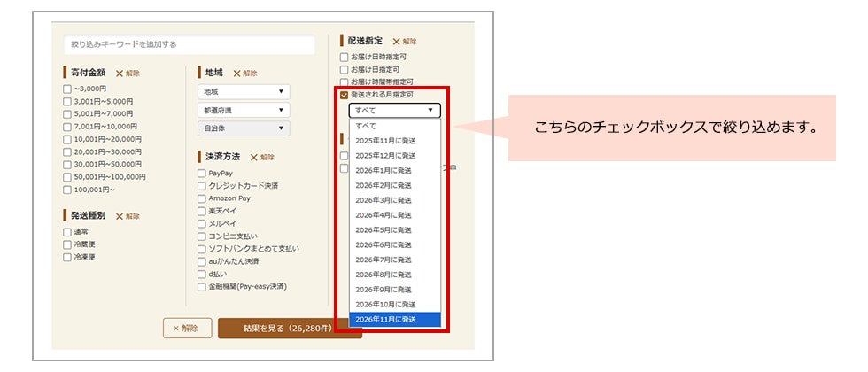Image resolution: width=868 pixels, height=372 pixels.
Task: Select the ソフトバンクまとめて支払い checkbox
Action: point(202,249)
